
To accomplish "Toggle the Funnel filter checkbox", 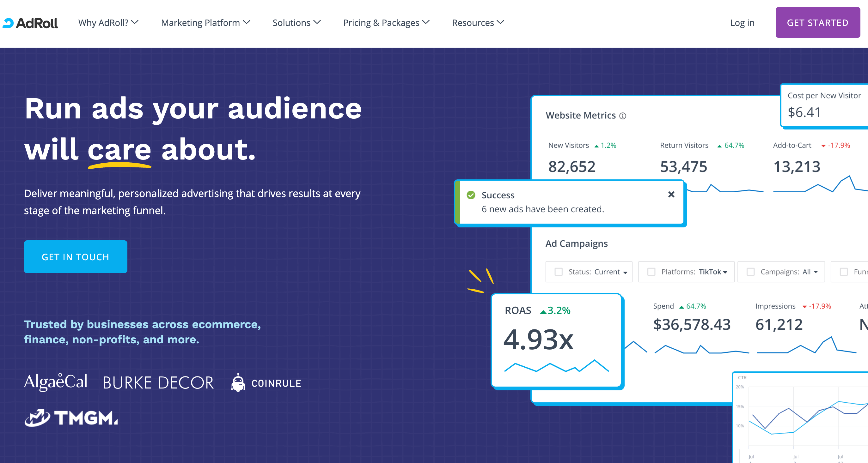I will pyautogui.click(x=843, y=272).
